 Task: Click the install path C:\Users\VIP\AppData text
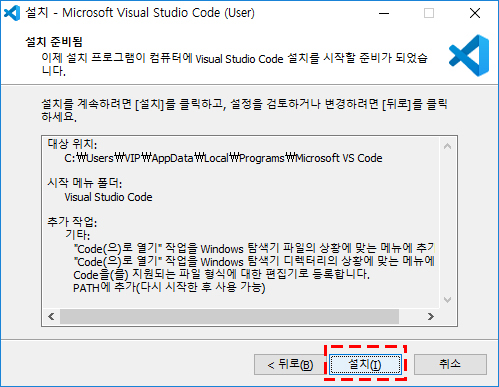(x=223, y=158)
